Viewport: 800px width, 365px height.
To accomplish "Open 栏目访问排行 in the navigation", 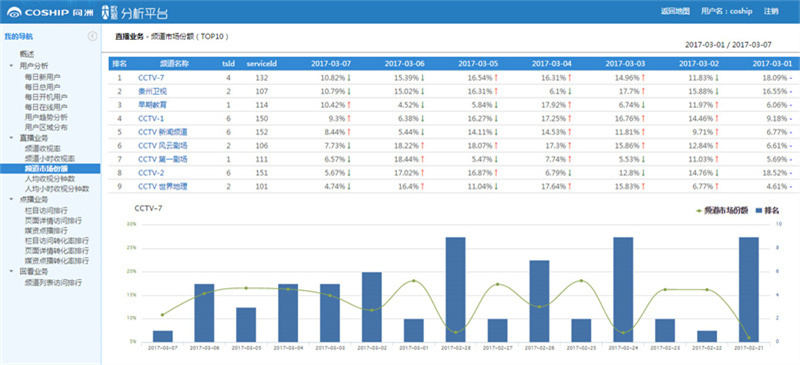I will pyautogui.click(x=46, y=210).
